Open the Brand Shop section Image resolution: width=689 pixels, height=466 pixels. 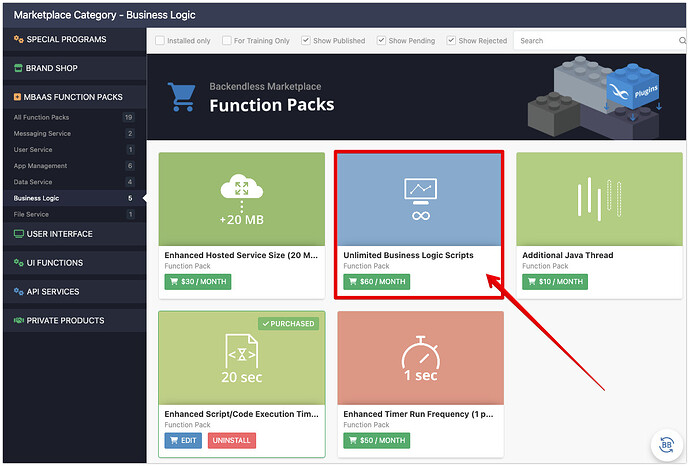(x=74, y=68)
